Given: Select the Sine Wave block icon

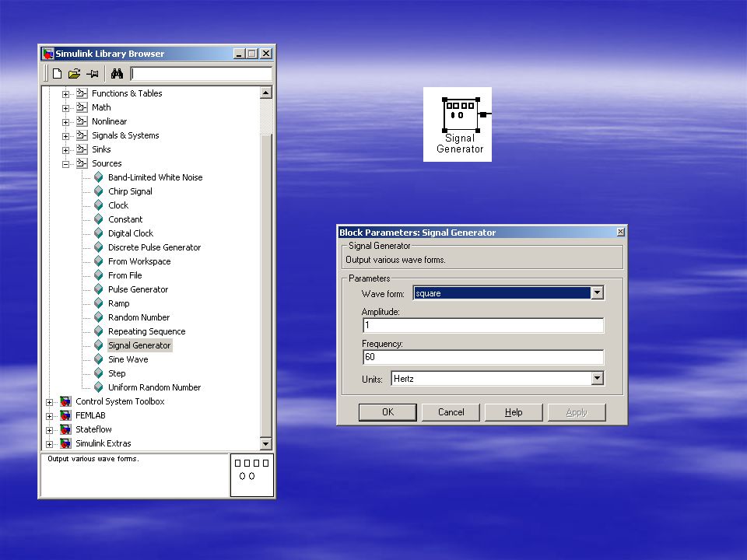Looking at the screenshot, I should coord(99,359).
